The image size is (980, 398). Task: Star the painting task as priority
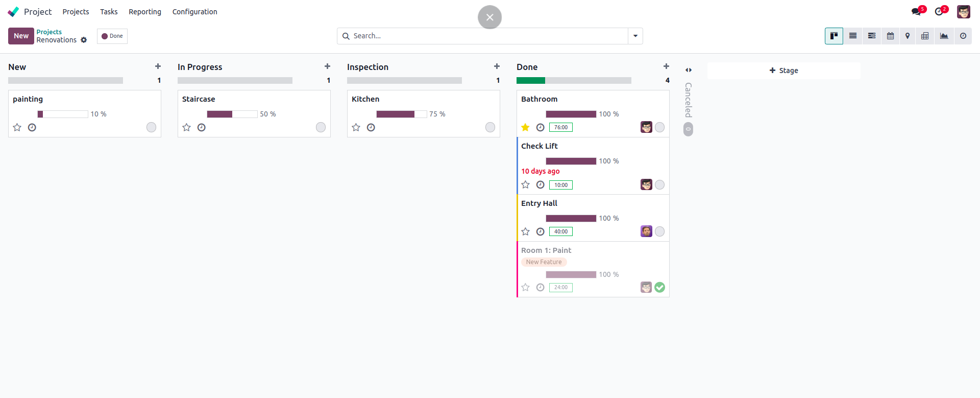[x=17, y=127]
